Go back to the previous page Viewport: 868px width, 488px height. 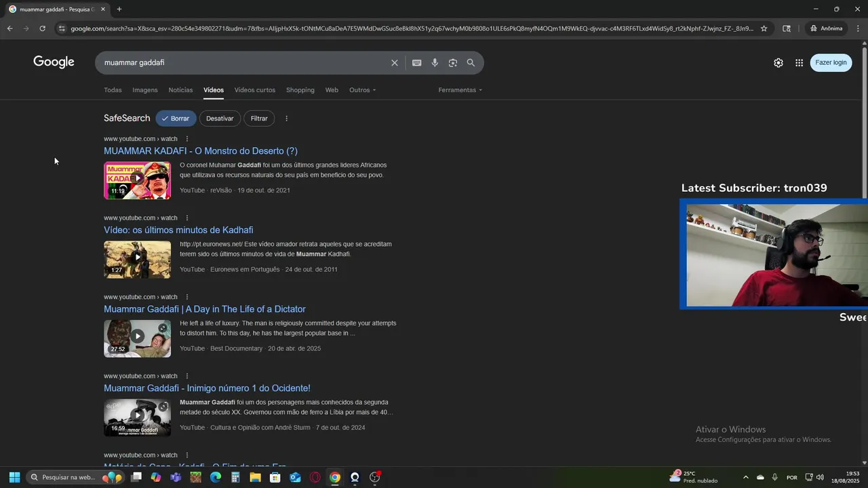pos(9,28)
